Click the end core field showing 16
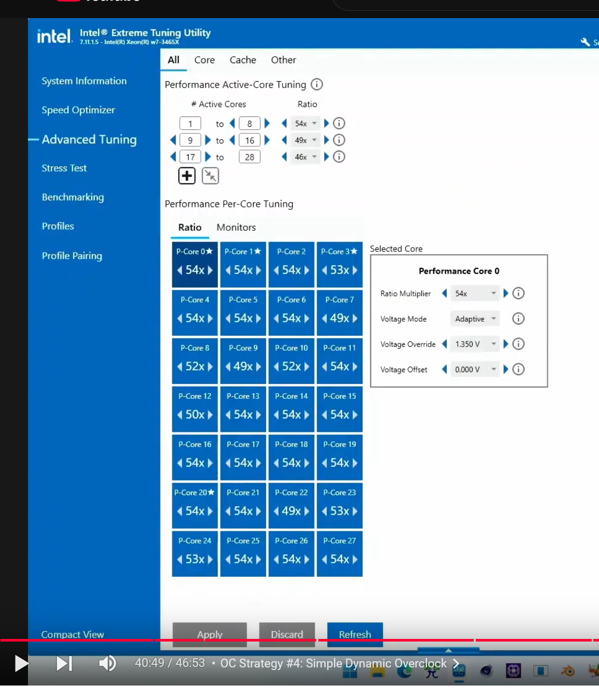Screen dimensions: 599x700 click(x=250, y=140)
